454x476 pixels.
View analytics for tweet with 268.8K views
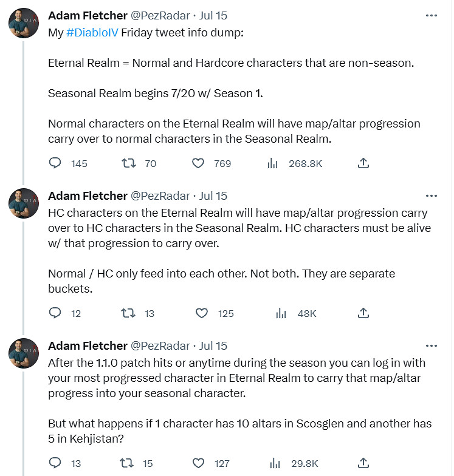click(x=273, y=163)
